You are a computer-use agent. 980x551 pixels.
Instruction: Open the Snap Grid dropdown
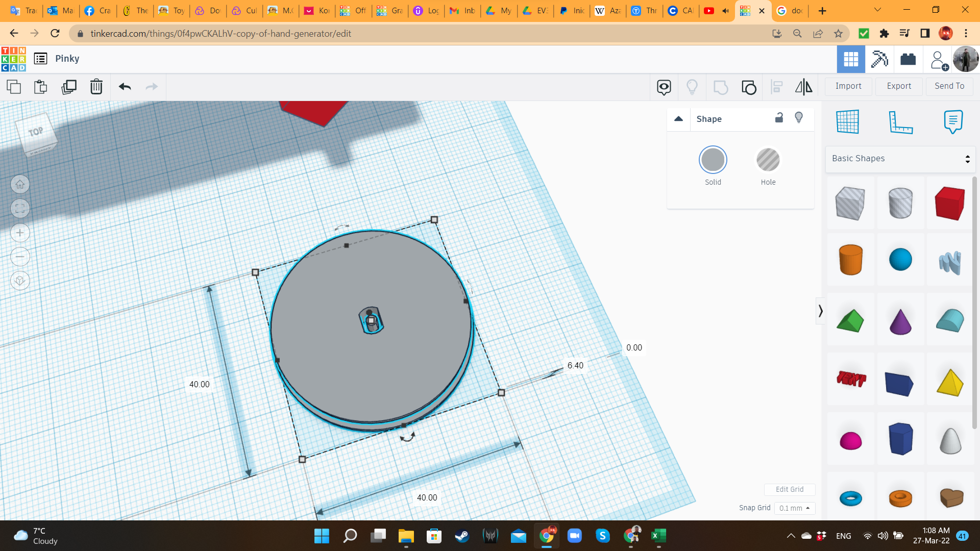[x=794, y=508]
